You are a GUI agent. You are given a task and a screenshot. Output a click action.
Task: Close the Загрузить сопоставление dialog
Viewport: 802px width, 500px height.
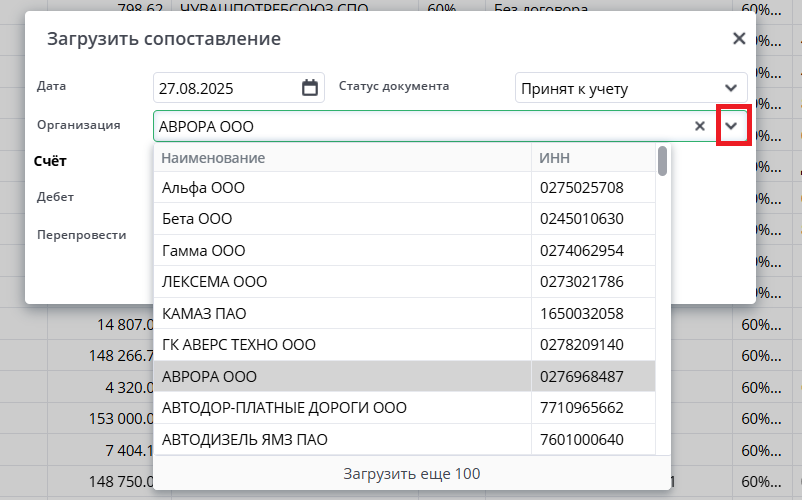click(739, 39)
